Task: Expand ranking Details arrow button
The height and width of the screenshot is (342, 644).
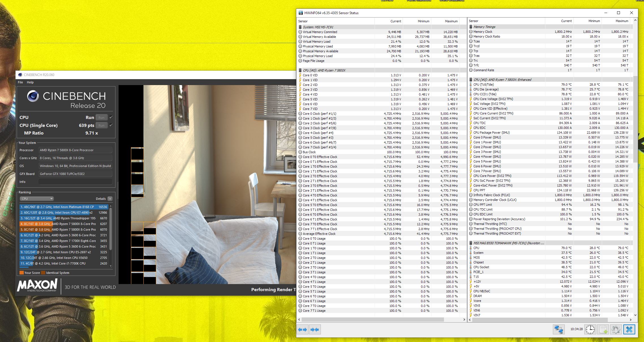Action: [x=110, y=199]
